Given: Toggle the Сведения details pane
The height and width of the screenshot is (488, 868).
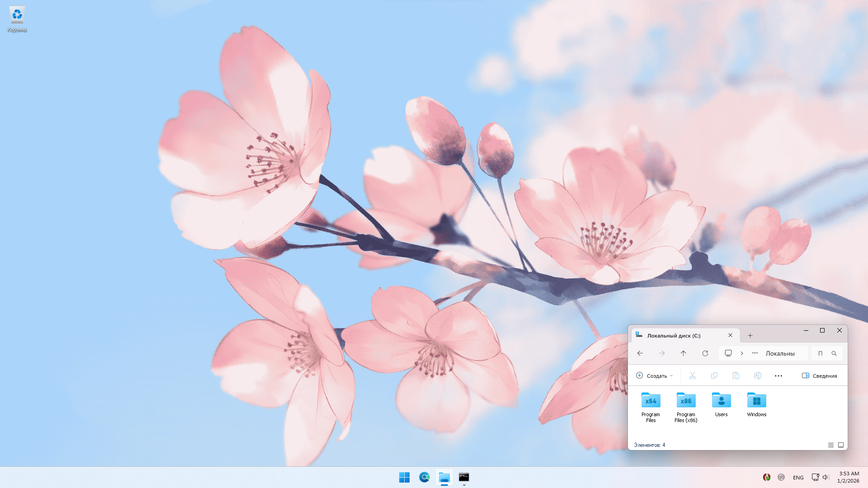Looking at the screenshot, I should coord(819,375).
